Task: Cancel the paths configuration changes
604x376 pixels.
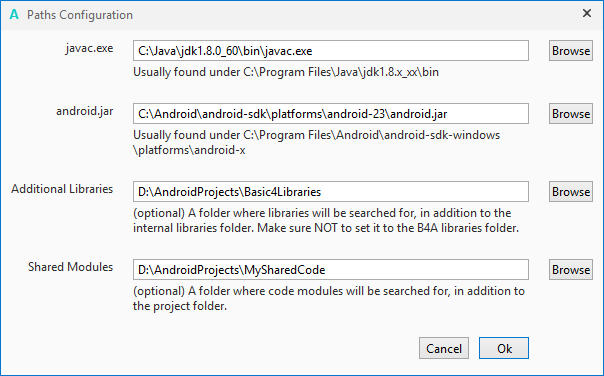Action: (x=444, y=348)
